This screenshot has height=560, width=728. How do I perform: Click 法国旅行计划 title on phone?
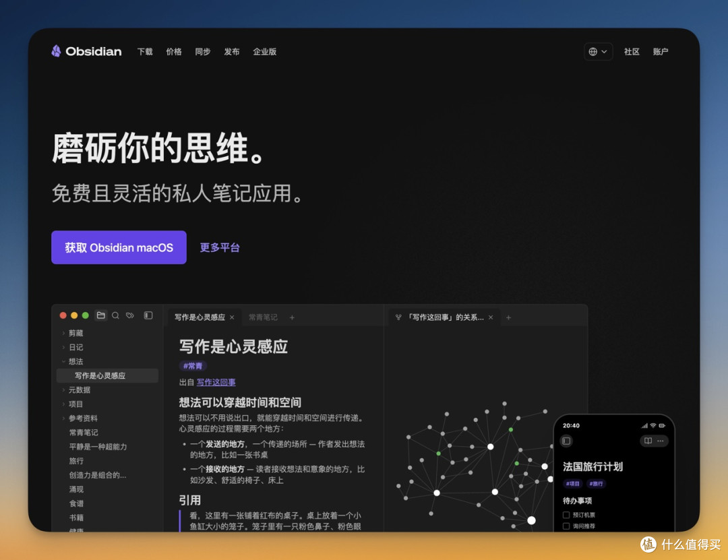coord(593,466)
